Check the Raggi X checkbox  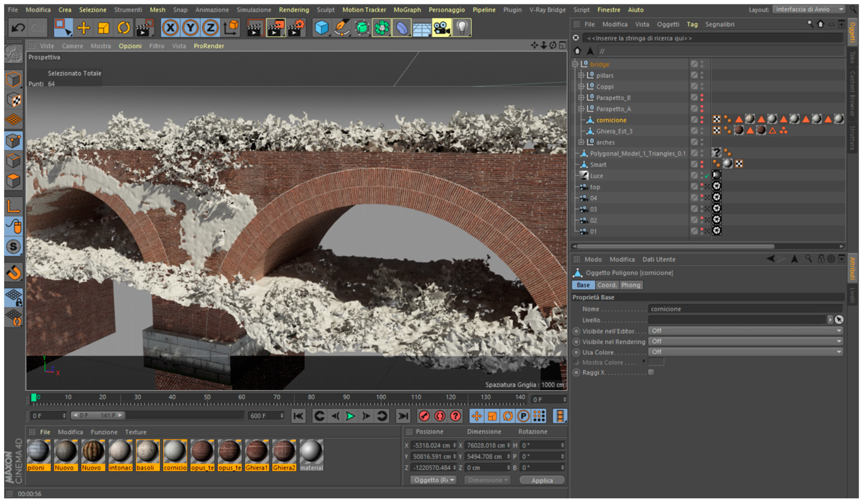pos(651,373)
